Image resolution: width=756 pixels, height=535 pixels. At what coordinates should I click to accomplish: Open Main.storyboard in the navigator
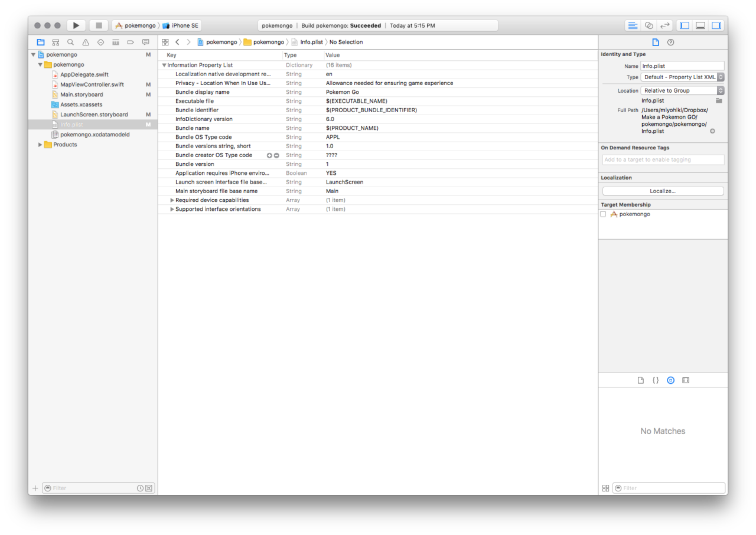click(x=82, y=94)
